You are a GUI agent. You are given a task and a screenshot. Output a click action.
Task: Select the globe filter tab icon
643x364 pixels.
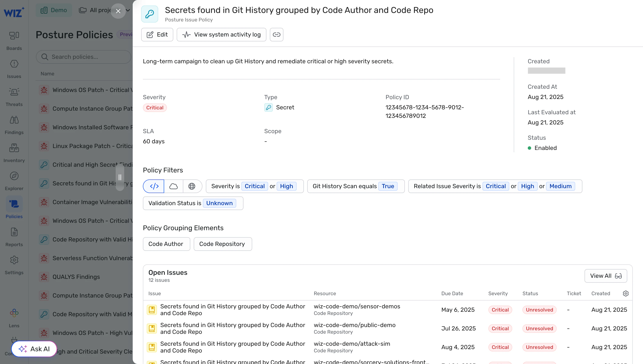[x=192, y=186]
